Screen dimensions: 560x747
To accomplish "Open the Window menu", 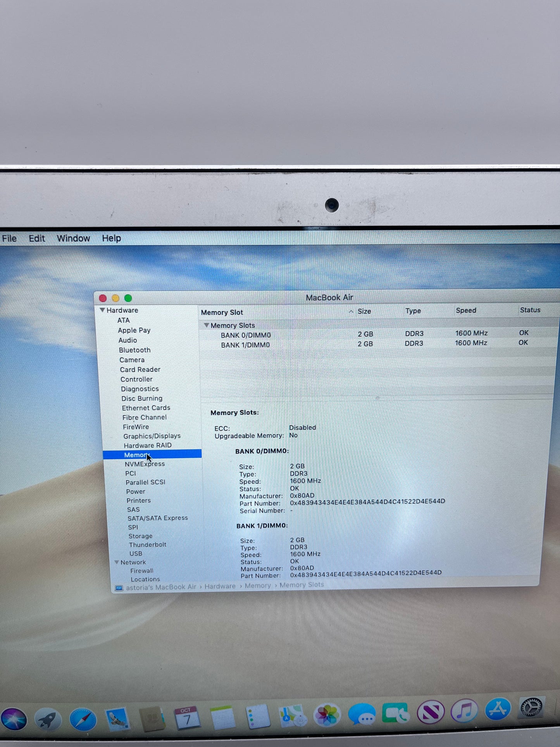I will pyautogui.click(x=73, y=238).
